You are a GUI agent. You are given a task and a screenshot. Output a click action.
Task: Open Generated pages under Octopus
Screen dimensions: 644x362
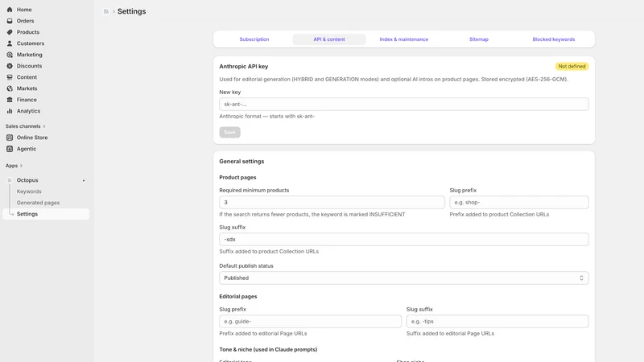pyautogui.click(x=38, y=203)
